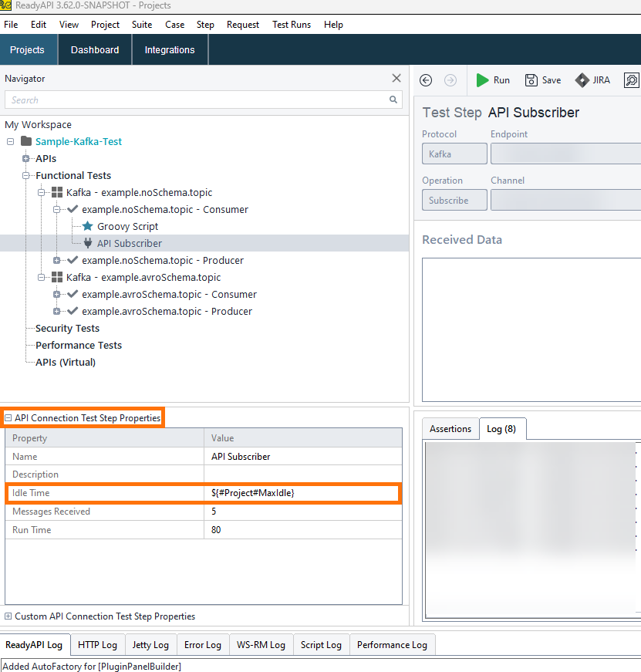Image resolution: width=641 pixels, height=672 pixels.
Task: Expand example.noSchema.topic - Producer node
Action: [56, 261]
